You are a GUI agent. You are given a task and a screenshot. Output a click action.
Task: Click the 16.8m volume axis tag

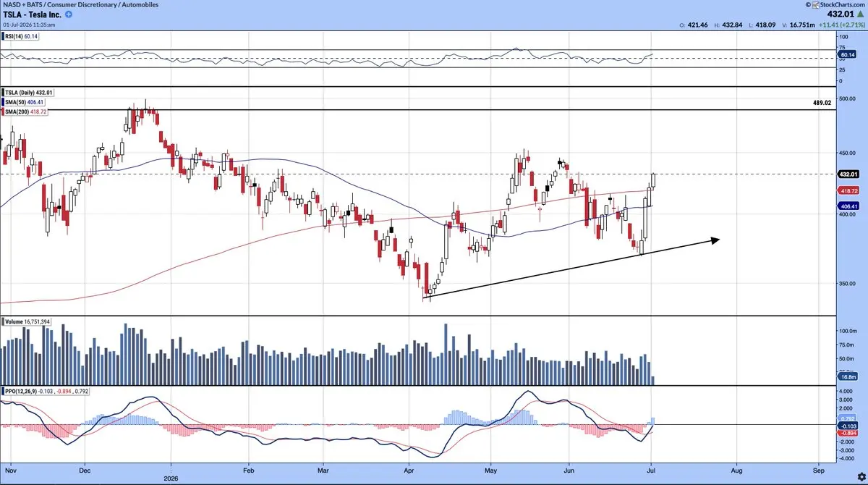pos(848,378)
